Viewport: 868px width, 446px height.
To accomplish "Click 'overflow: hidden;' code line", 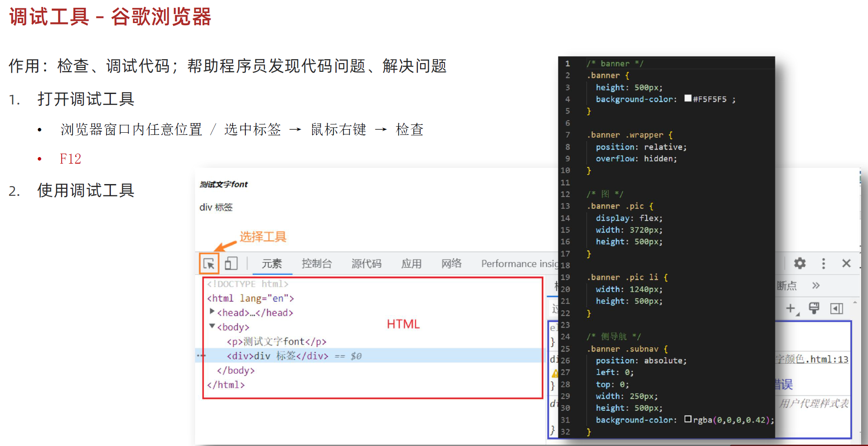I will [636, 159].
